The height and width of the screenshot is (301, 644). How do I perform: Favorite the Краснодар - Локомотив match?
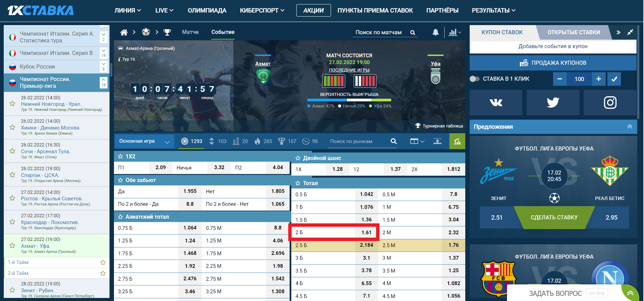click(13, 222)
